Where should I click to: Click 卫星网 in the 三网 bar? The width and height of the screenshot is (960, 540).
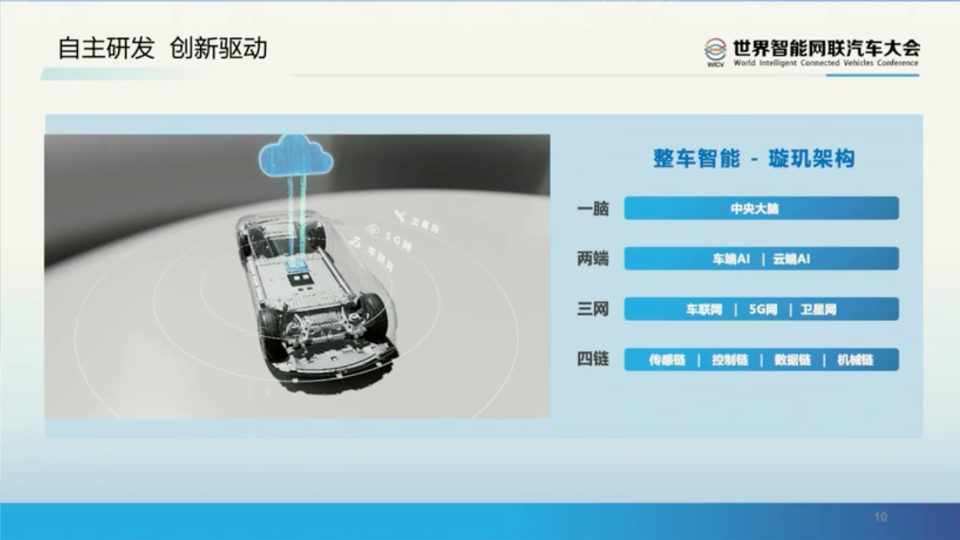coord(818,310)
